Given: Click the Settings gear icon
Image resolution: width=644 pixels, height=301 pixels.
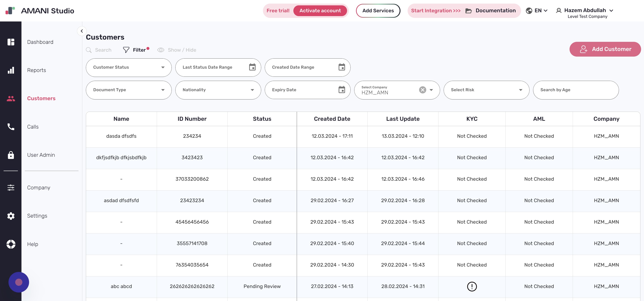Looking at the screenshot, I should click(11, 216).
